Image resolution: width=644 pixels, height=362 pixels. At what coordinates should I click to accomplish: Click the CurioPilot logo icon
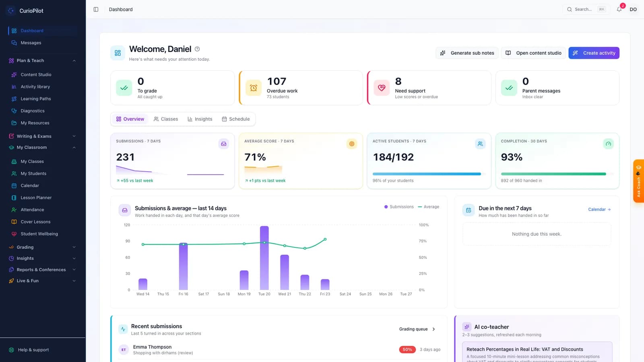11,10
